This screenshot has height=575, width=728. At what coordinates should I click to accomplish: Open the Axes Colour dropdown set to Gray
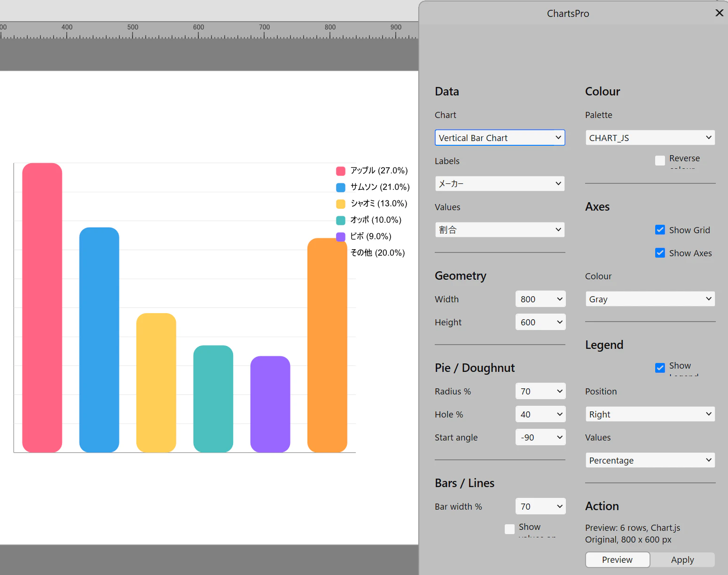pos(650,299)
